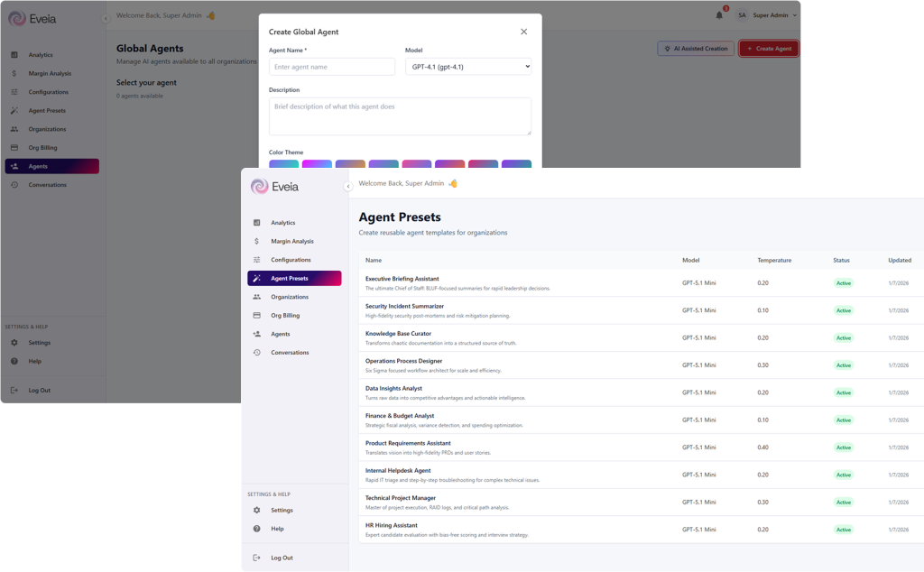
Task: Click the Org Billing card icon in front sidebar
Action: [257, 316]
